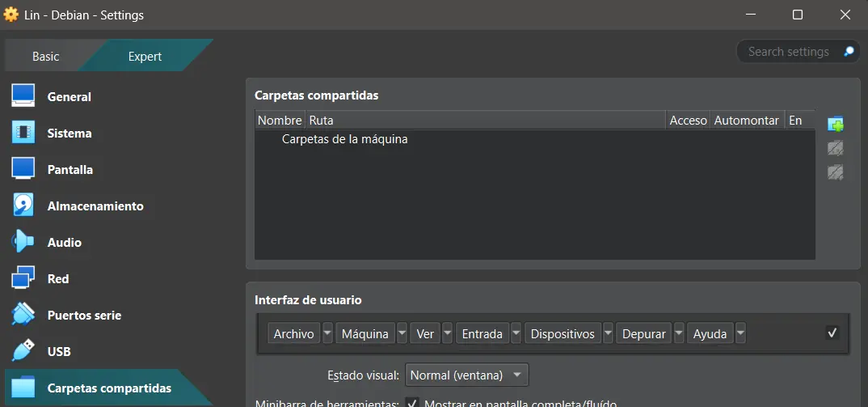
Task: Minimize the Settings window
Action: (x=750, y=15)
